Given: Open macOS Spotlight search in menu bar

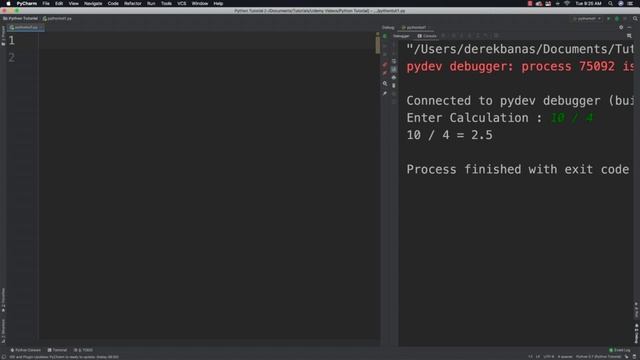Looking at the screenshot, I should tap(610, 3).
